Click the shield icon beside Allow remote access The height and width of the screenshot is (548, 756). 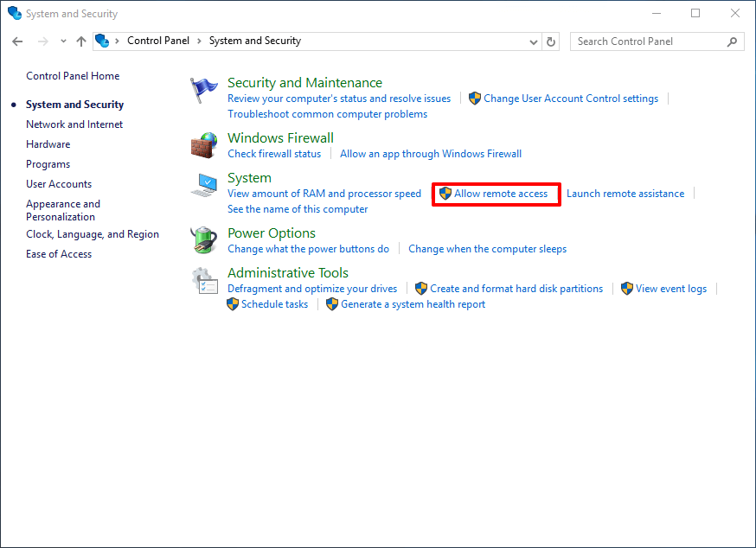coord(445,193)
